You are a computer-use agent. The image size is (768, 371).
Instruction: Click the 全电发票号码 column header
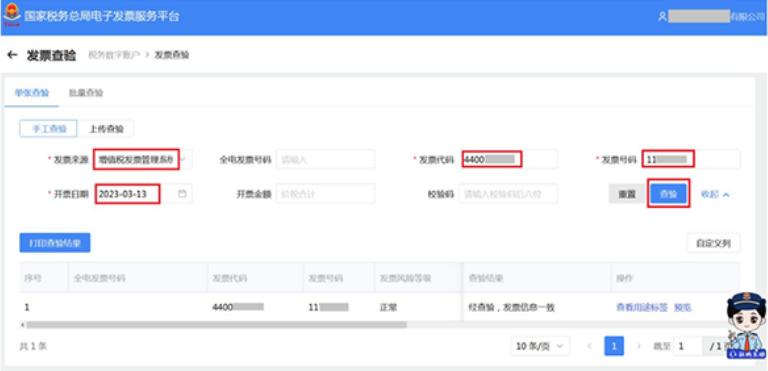tap(99, 278)
